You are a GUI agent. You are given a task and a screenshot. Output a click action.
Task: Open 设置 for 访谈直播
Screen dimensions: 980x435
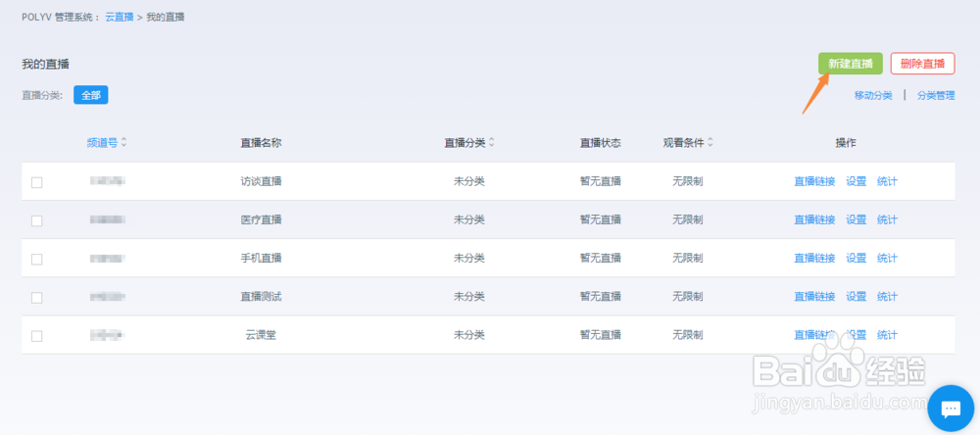point(857,181)
